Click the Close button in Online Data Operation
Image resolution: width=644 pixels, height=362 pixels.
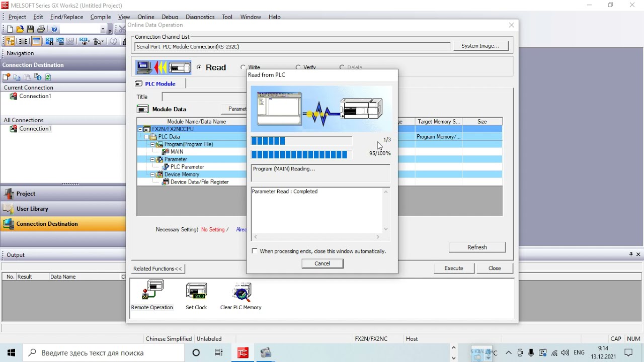[x=495, y=268]
